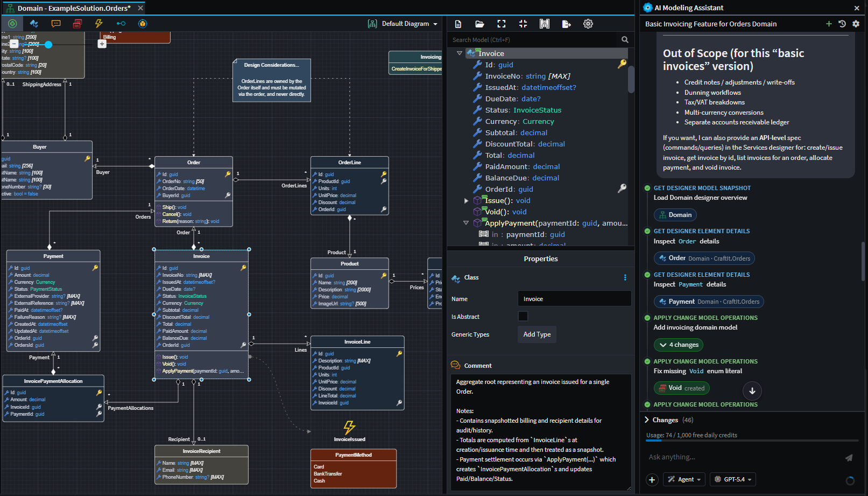Close the Domain ExampleSolution.Orders tab
Screen dimensions: 868x496
pyautogui.click(x=140, y=8)
